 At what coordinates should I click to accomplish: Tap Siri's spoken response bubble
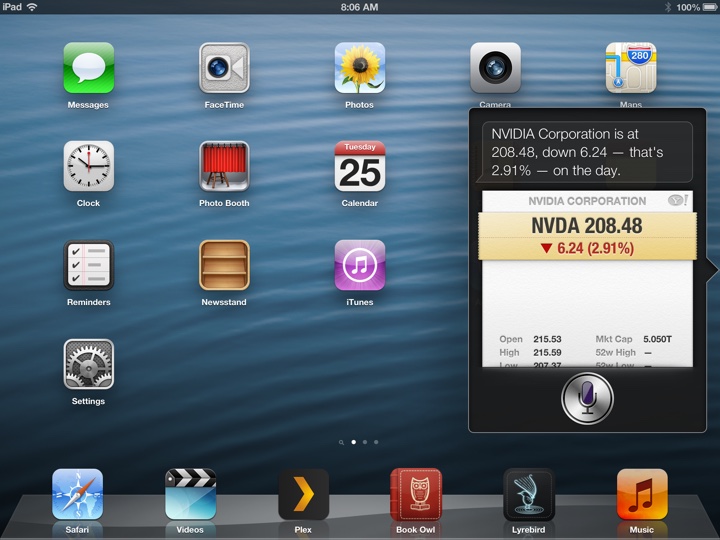coord(587,152)
